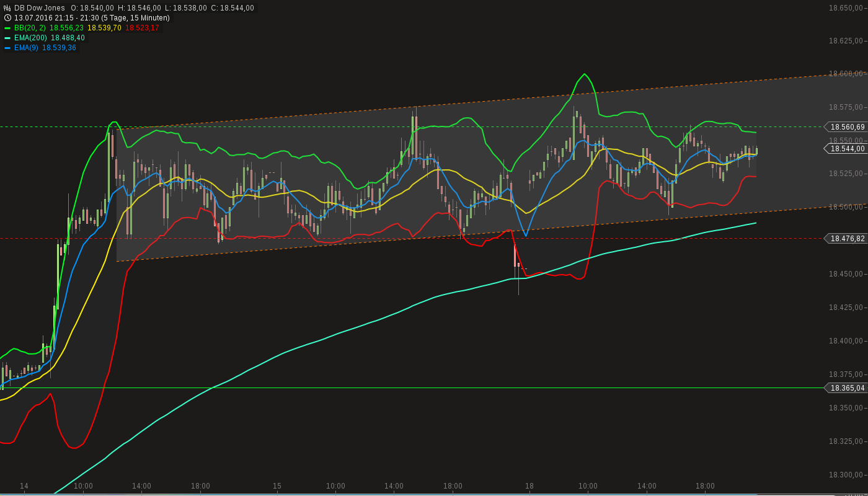Click the day 14 label on time axis

tap(24, 486)
